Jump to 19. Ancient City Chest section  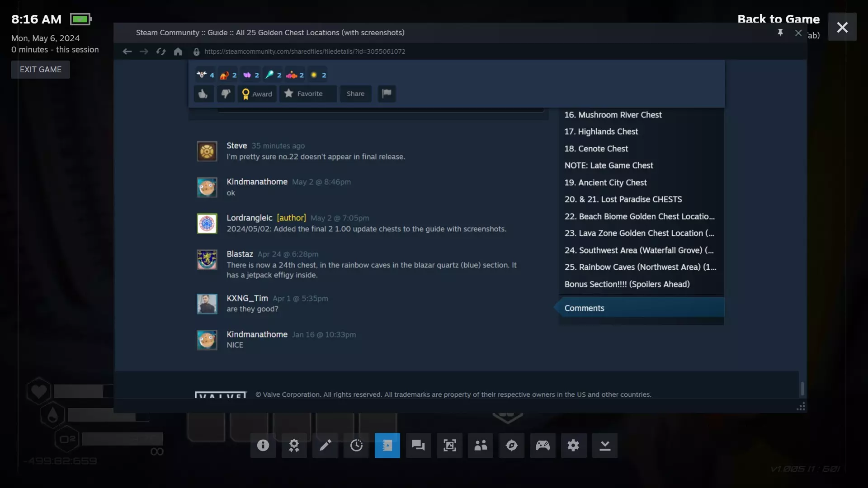click(605, 183)
